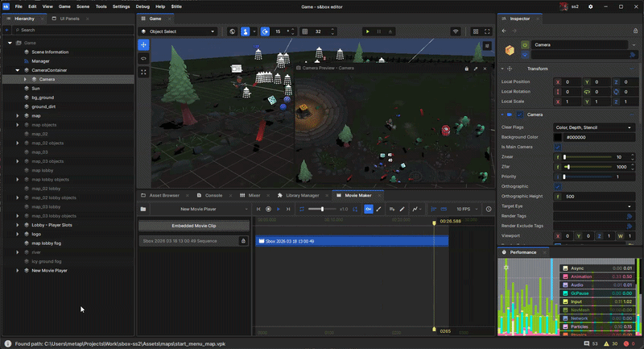Image resolution: width=644 pixels, height=349 pixels.
Task: Click the green play game button
Action: coord(368,31)
